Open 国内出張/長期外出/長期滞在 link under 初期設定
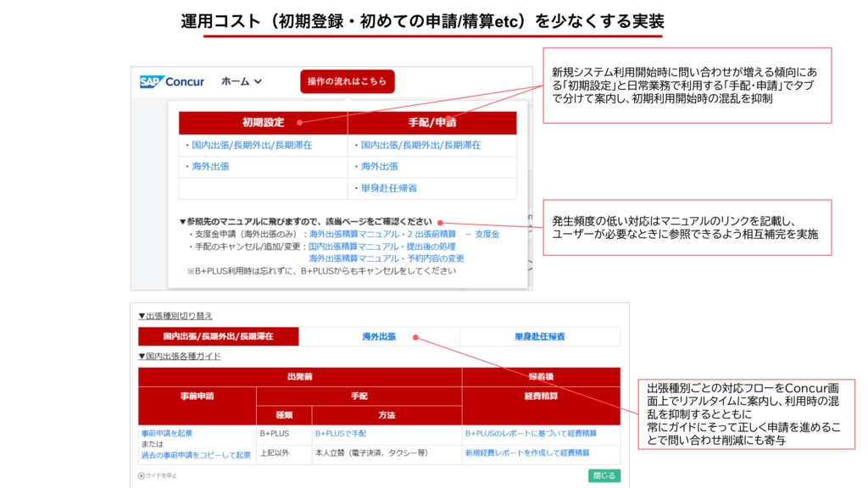The height and width of the screenshot is (488, 868). click(252, 145)
